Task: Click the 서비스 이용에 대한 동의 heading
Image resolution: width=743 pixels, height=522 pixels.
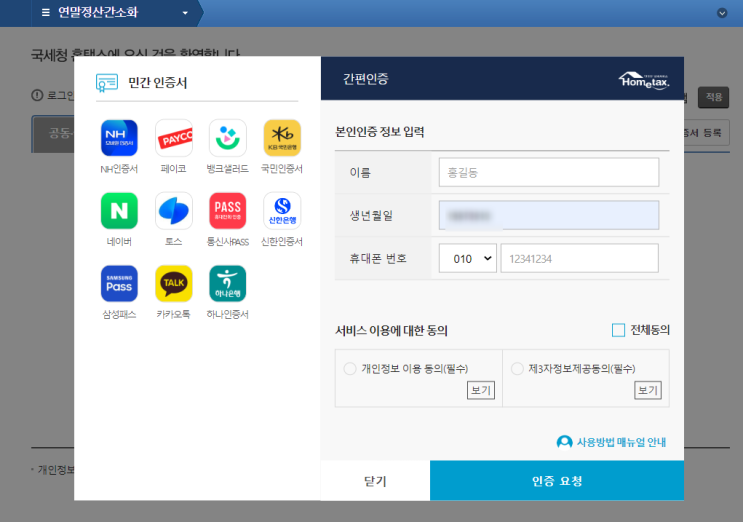Action: coord(391,330)
